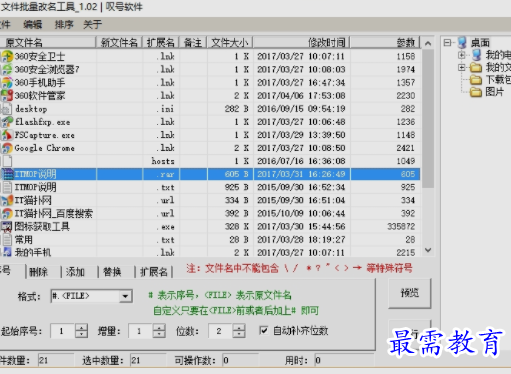Open the 排序 menu
This screenshot has width=511, height=374.
click(64, 24)
